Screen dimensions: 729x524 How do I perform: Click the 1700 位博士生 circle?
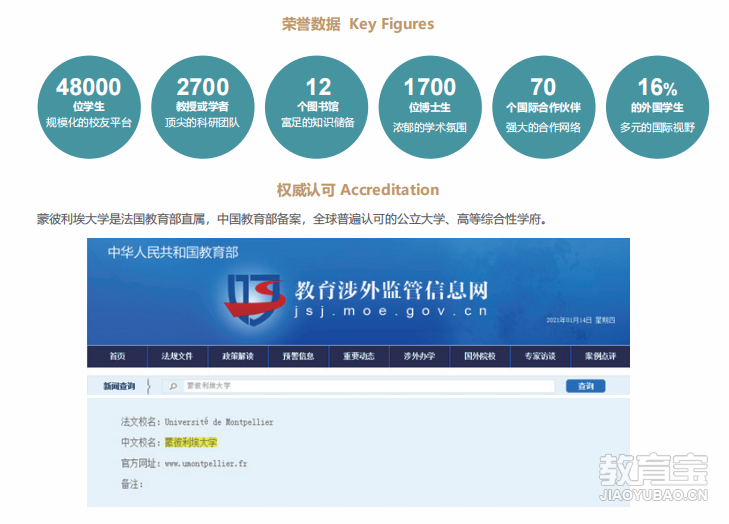(x=430, y=107)
